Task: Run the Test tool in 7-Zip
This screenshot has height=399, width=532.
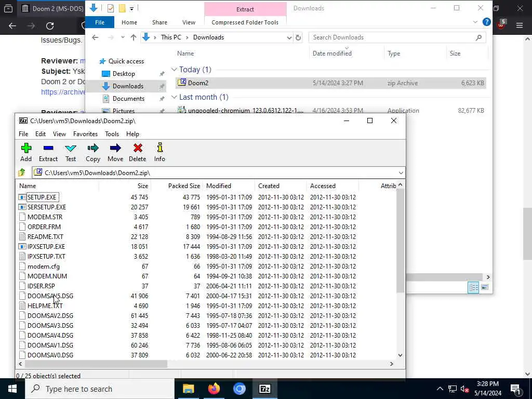Action: [71, 152]
